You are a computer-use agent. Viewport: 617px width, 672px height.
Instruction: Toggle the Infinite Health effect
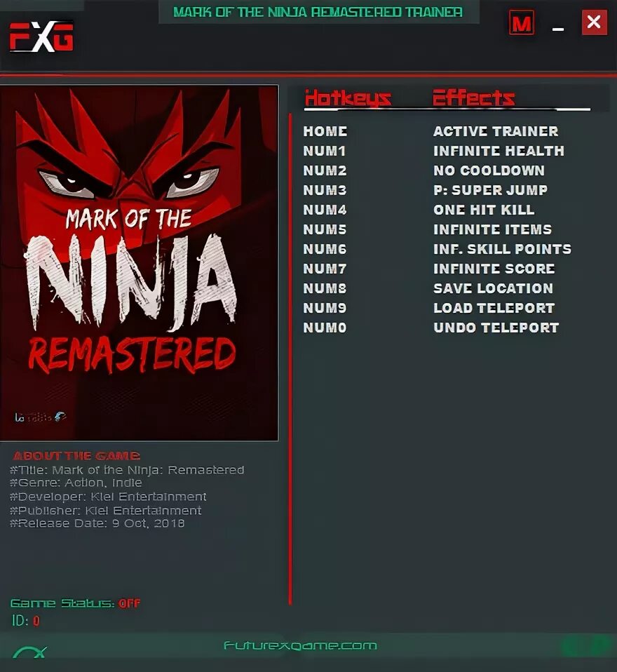[499, 151]
